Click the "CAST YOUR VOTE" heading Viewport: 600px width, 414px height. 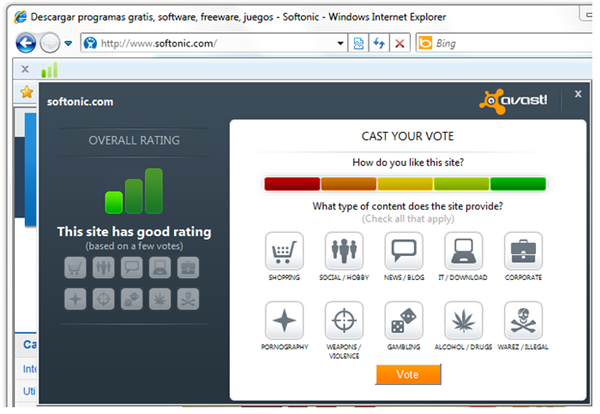point(408,136)
